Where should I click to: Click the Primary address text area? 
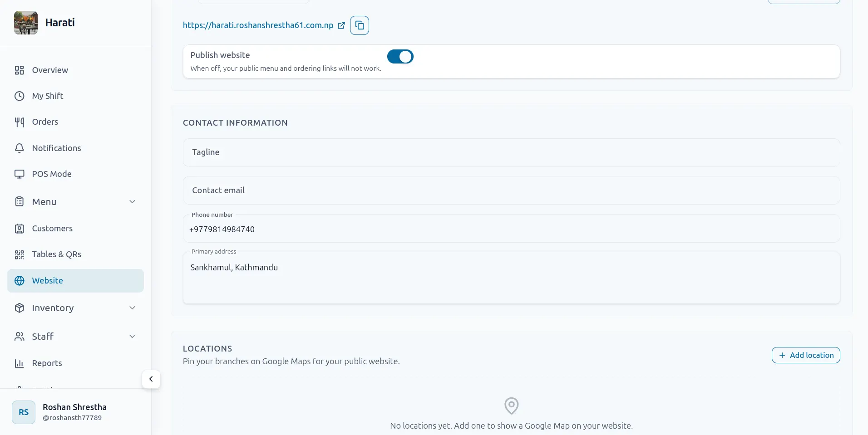(511, 278)
